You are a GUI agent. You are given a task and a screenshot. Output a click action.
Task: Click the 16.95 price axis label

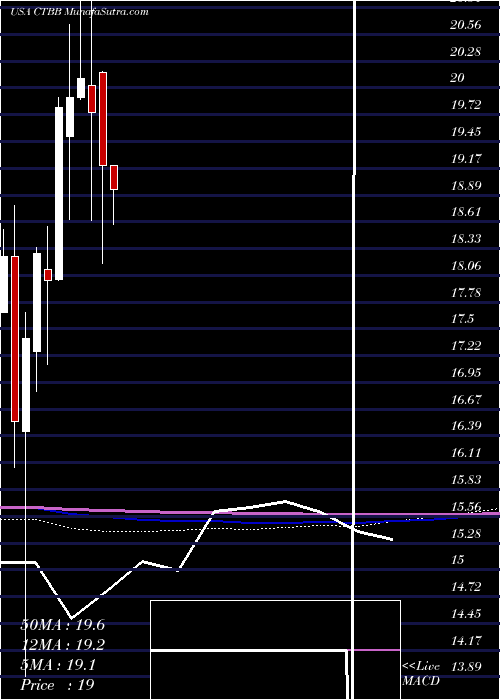[x=466, y=373]
